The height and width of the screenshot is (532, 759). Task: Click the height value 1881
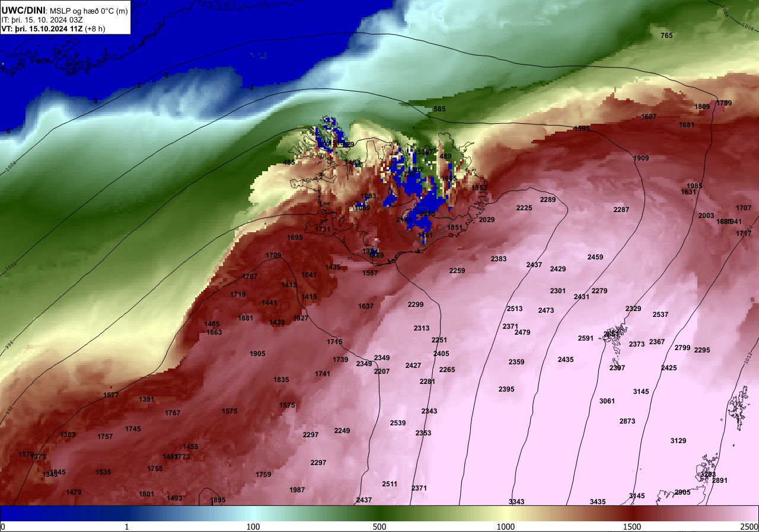(245, 318)
